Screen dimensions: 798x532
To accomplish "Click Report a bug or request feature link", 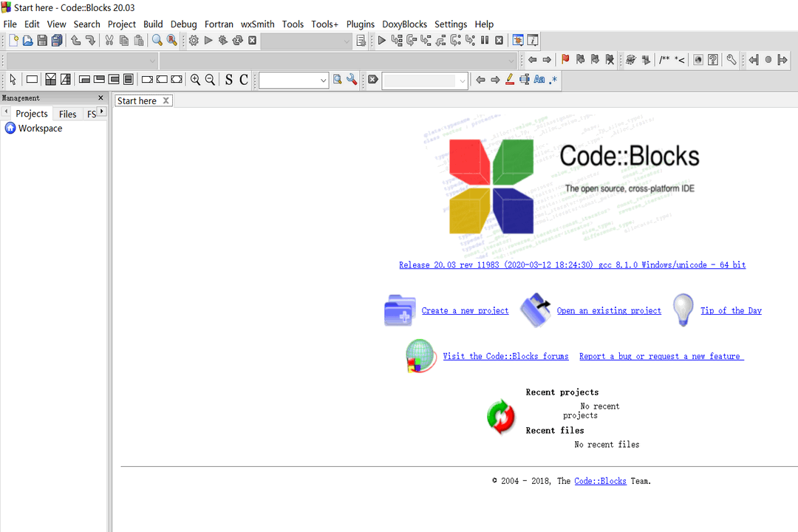I will (661, 356).
